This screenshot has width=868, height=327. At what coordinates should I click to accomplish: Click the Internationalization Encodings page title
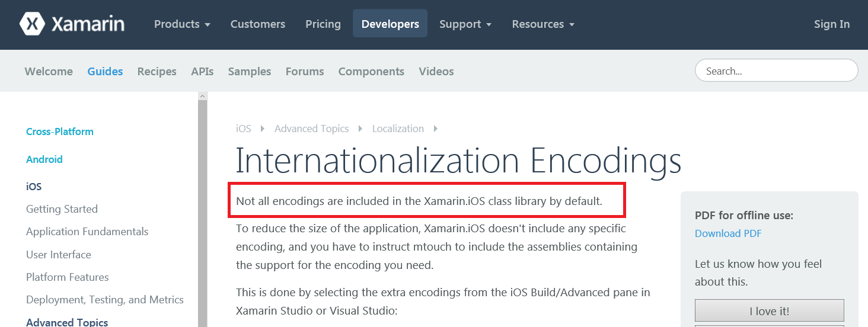click(x=459, y=161)
